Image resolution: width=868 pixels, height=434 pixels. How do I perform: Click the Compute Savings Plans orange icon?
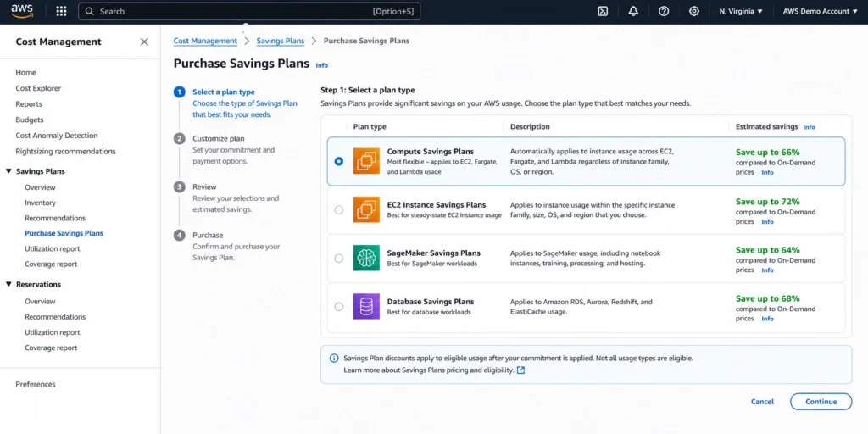click(x=366, y=161)
